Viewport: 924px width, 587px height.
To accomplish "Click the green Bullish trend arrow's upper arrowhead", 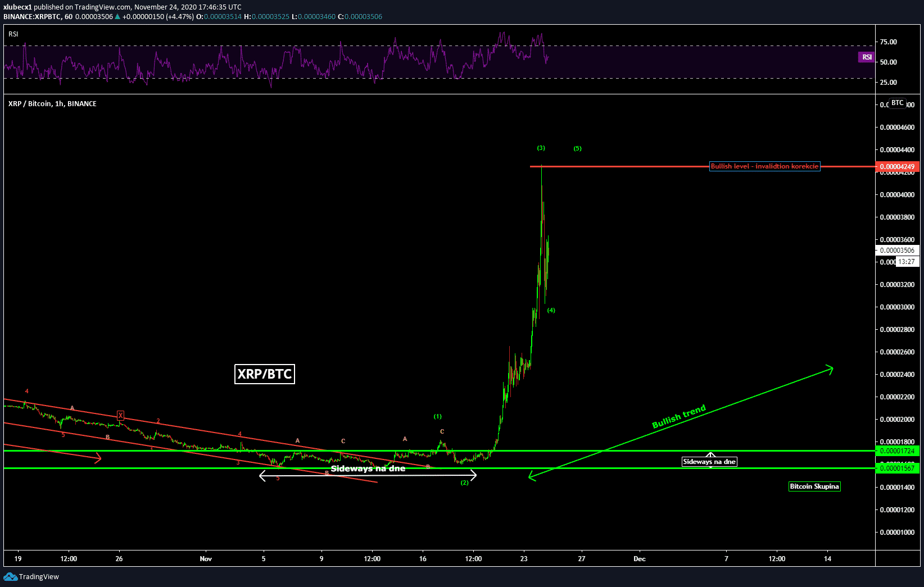I will pos(830,368).
